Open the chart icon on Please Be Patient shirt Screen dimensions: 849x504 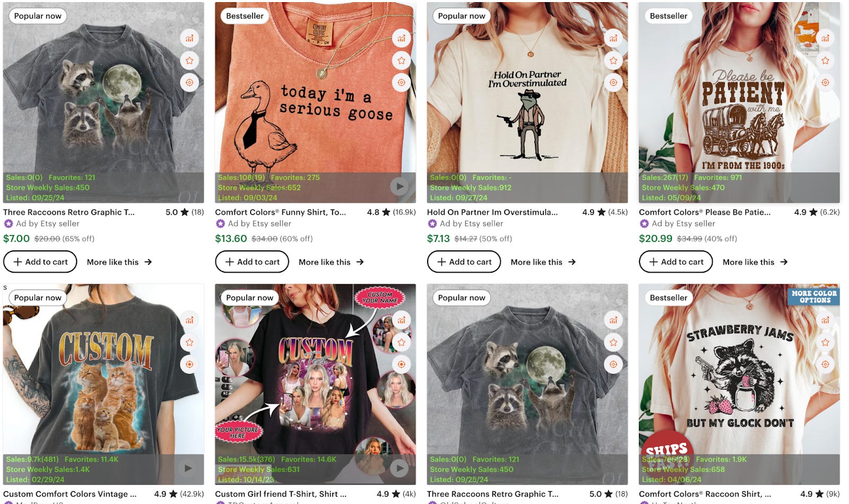825,38
